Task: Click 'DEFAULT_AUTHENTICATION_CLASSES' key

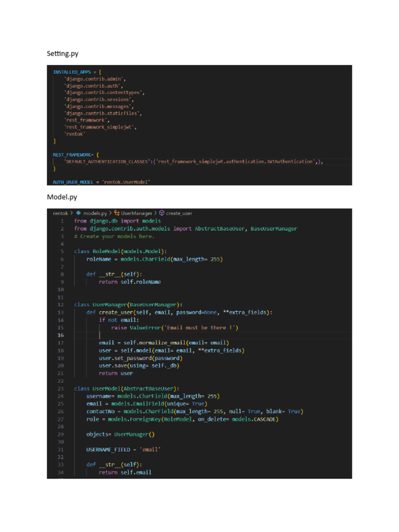Action: 107,162
